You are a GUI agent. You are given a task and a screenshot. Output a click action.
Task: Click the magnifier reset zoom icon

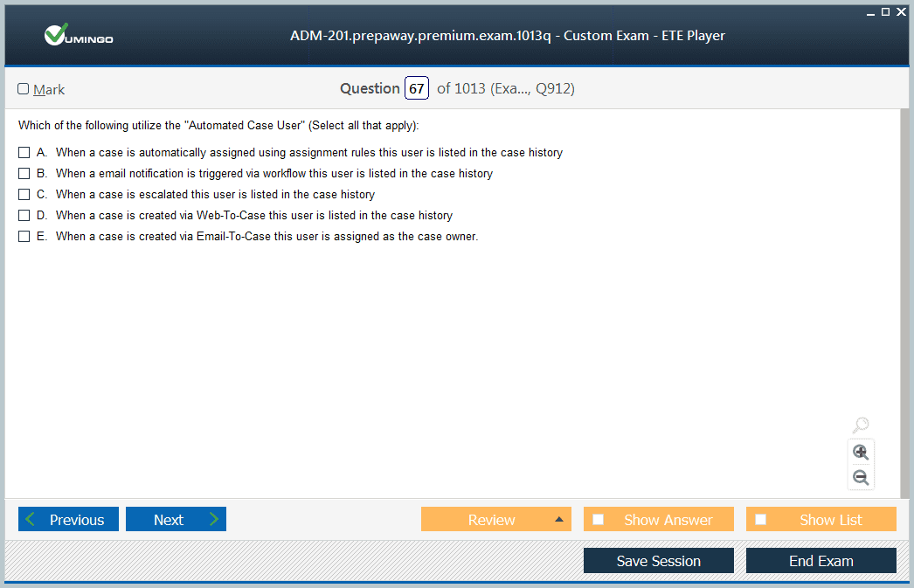[x=860, y=425]
